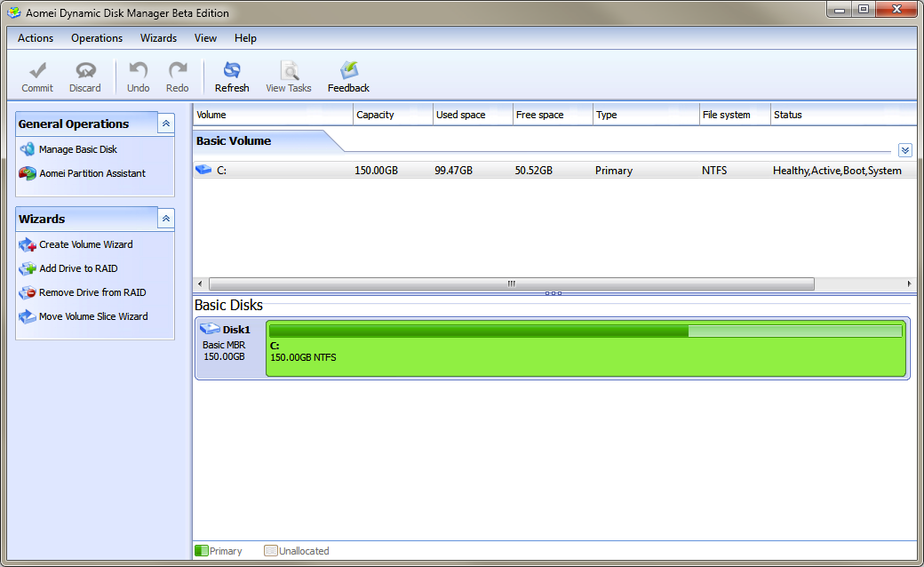The width and height of the screenshot is (924, 567).
Task: Click the Commit checkmark icon
Action: [37, 70]
